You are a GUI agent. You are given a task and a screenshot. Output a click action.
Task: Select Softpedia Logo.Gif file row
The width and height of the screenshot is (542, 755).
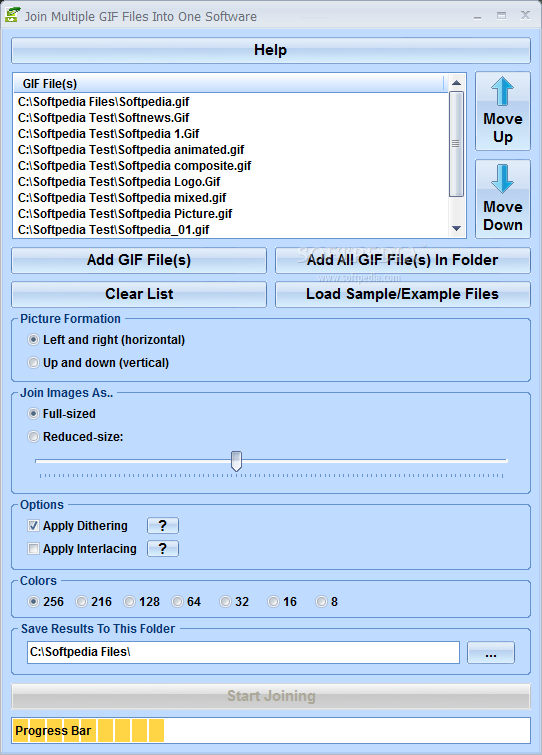click(231, 182)
